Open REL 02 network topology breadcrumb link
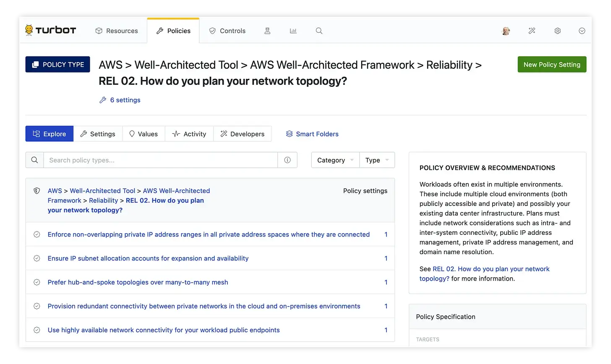This screenshot has width=611, height=364. [x=126, y=205]
